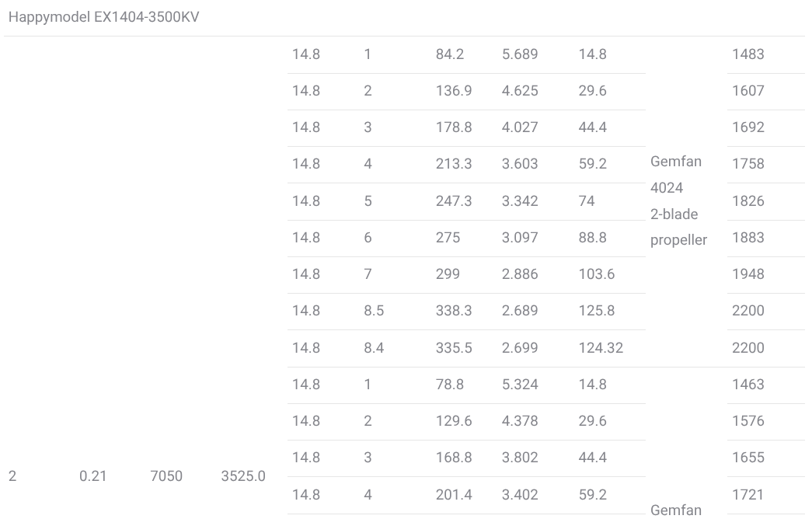Click the 1721 value cell
The width and height of the screenshot is (812, 519).
click(x=748, y=495)
